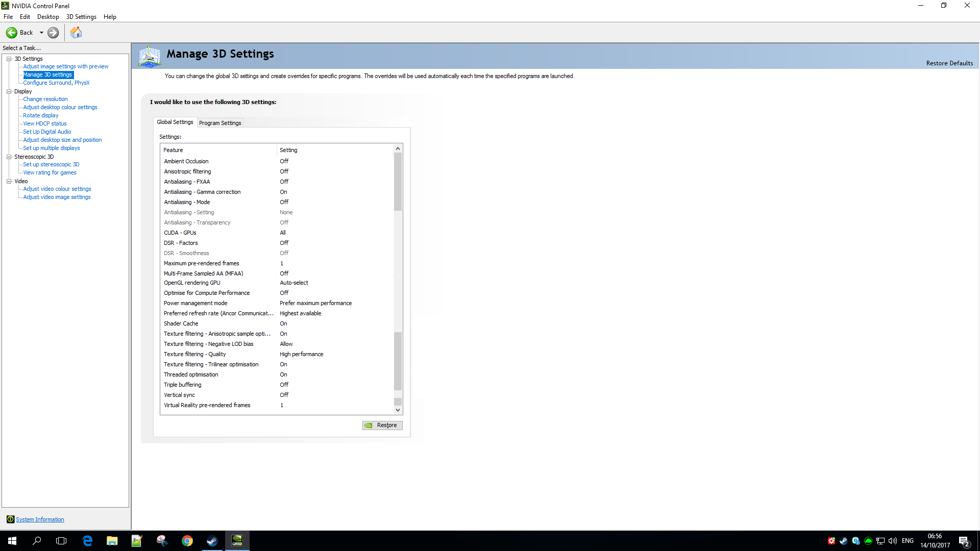Click the green Back arrow icon
Viewport: 980px width, 551px height.
click(x=11, y=33)
